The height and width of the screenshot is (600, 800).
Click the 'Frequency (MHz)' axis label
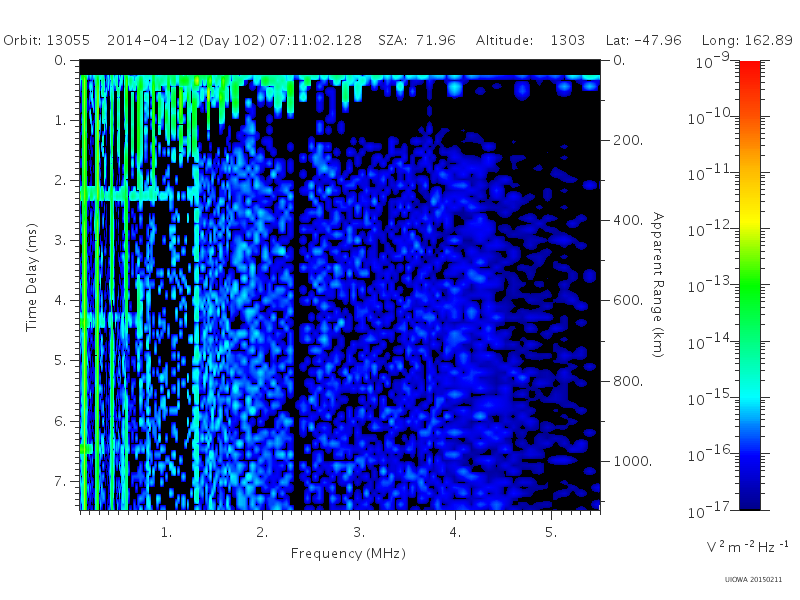point(348,554)
